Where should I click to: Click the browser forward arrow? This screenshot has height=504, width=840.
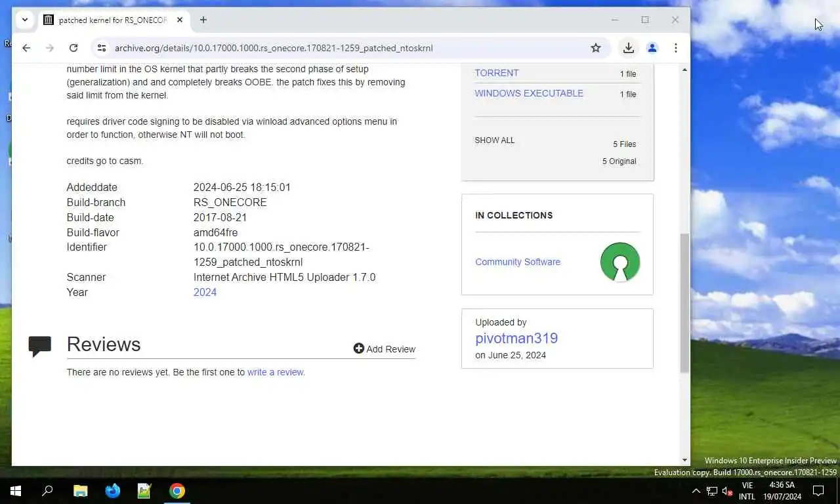[x=50, y=48]
